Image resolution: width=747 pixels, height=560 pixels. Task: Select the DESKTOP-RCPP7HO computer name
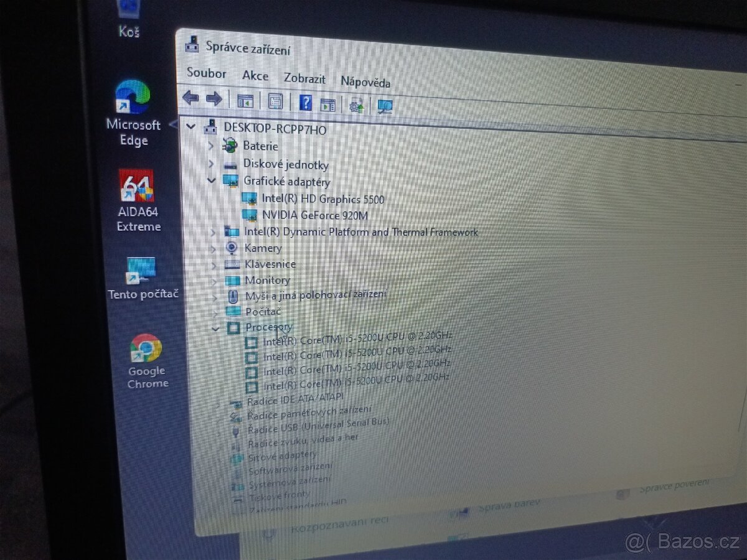point(275,128)
